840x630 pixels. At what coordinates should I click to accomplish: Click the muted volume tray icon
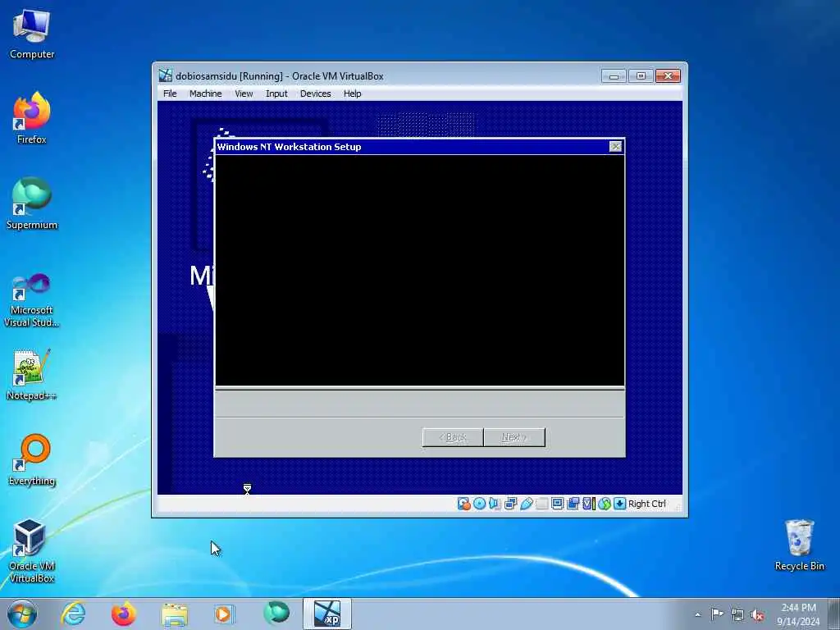(x=757, y=615)
